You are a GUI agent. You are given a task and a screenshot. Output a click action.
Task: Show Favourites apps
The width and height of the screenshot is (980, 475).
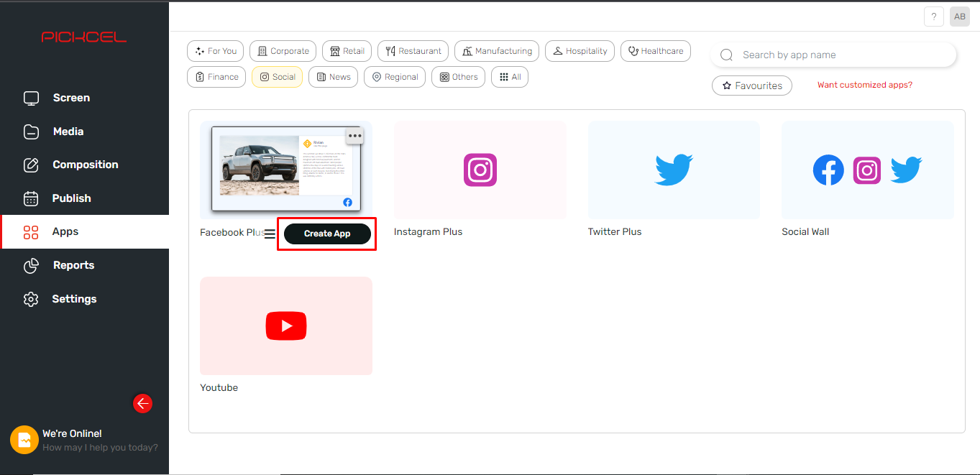pos(752,86)
